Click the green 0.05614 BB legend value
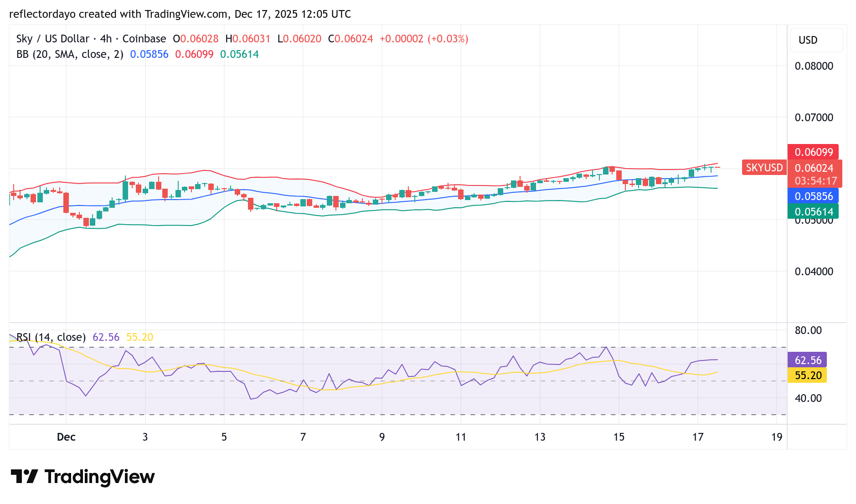This screenshot has width=856, height=504. pos(239,54)
